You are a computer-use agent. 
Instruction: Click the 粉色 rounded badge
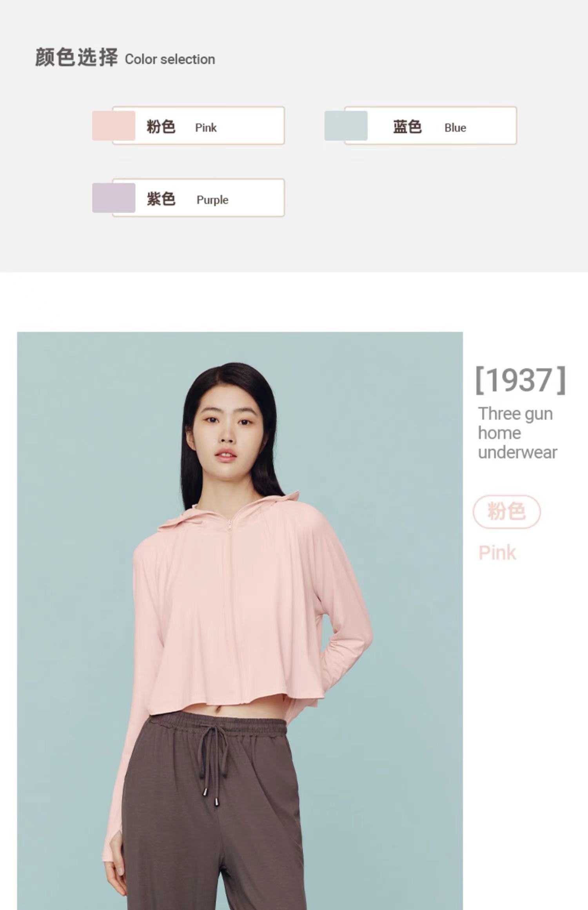tap(506, 511)
